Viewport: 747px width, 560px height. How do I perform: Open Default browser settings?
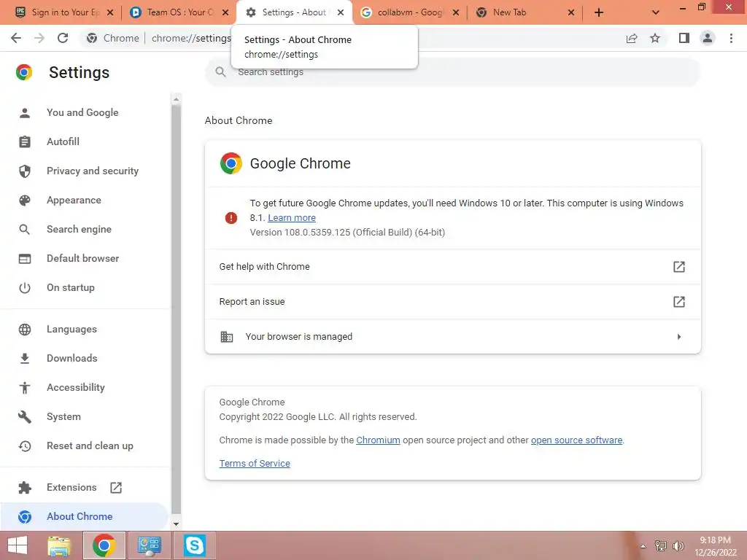click(83, 258)
